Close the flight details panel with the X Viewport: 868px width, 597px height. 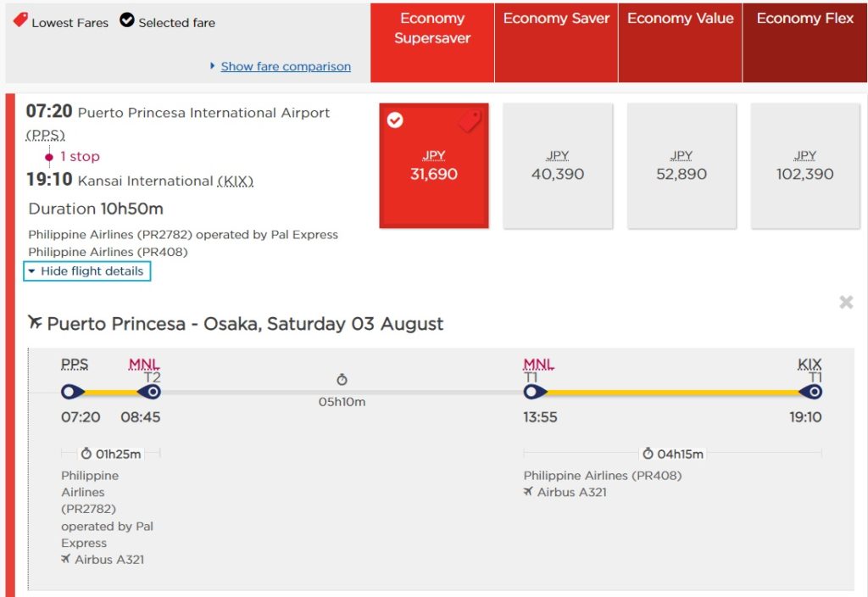(x=845, y=302)
